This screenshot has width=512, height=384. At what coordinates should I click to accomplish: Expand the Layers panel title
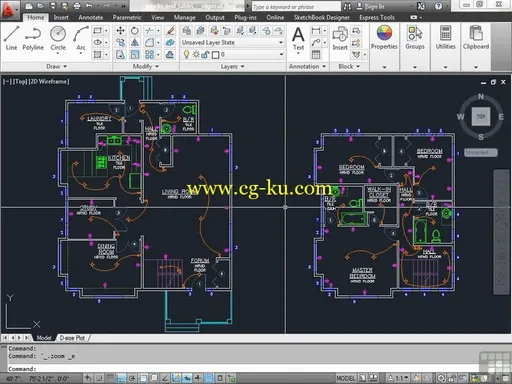[232, 66]
